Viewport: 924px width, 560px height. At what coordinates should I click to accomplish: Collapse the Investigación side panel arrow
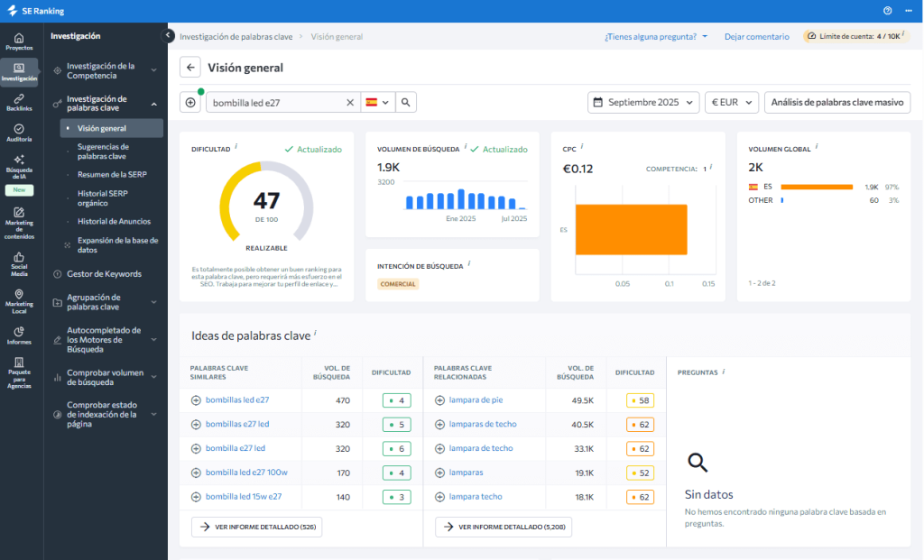[167, 35]
